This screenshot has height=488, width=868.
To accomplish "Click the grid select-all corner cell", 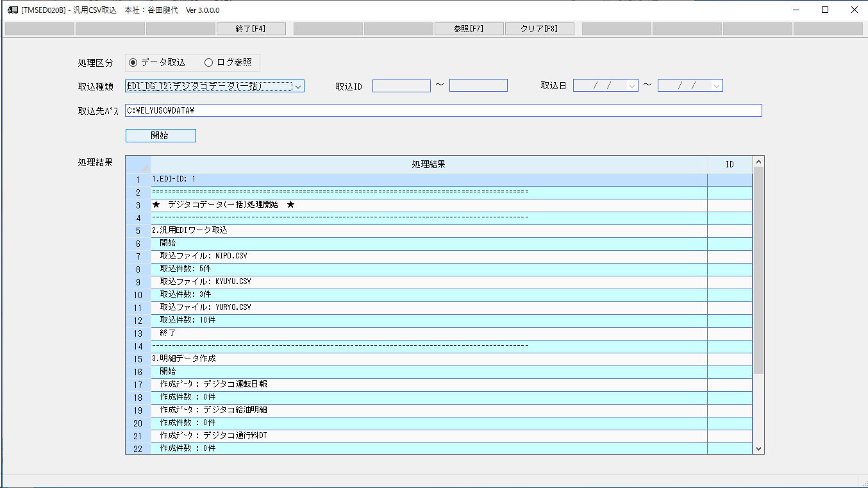I will pyautogui.click(x=138, y=165).
